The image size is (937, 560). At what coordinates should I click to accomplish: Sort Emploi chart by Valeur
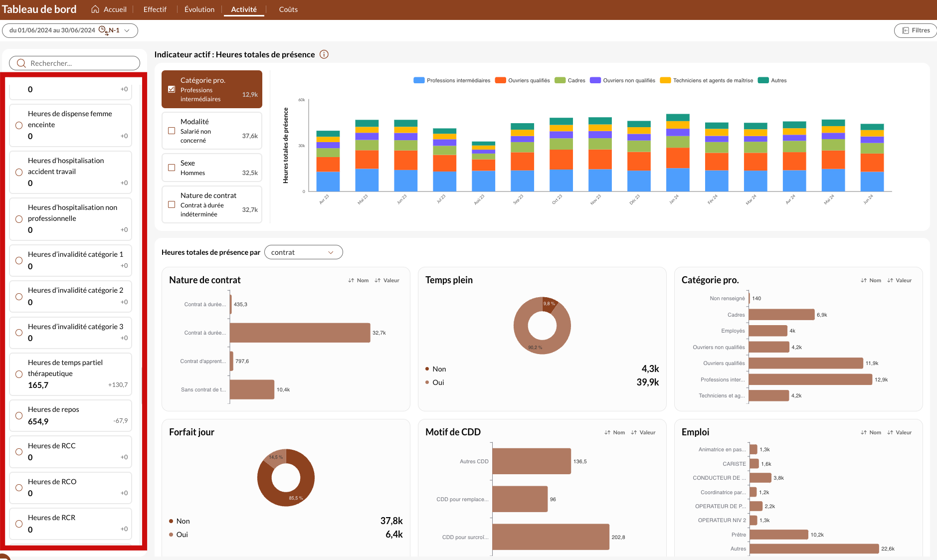(x=900, y=432)
